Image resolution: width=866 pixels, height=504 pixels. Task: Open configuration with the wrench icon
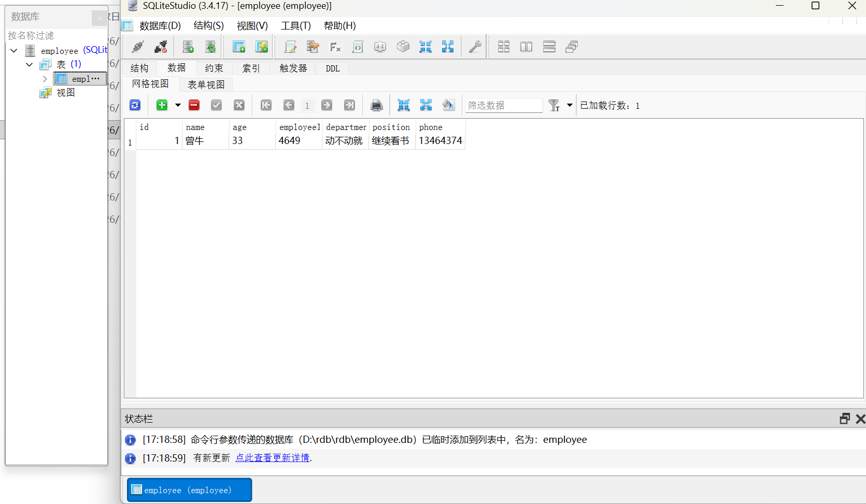475,47
